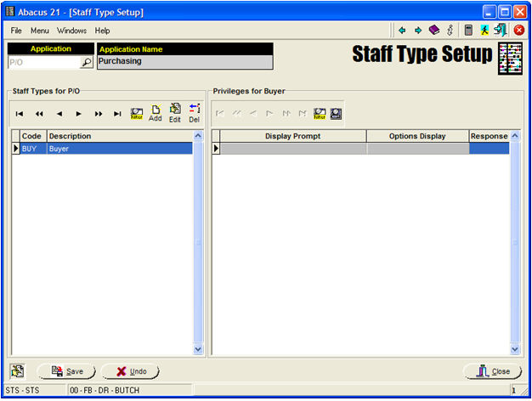
Task: Go to last staff type record
Action: (117, 114)
